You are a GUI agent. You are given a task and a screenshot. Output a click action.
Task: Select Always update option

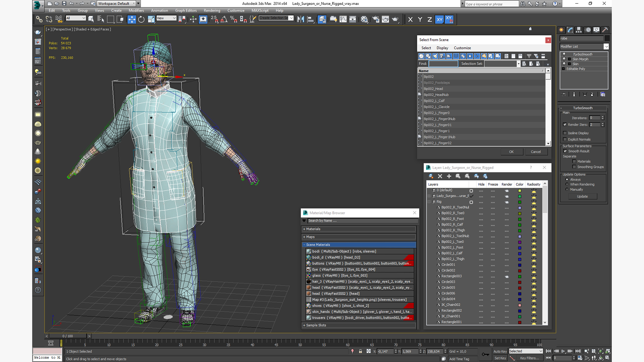point(567,180)
